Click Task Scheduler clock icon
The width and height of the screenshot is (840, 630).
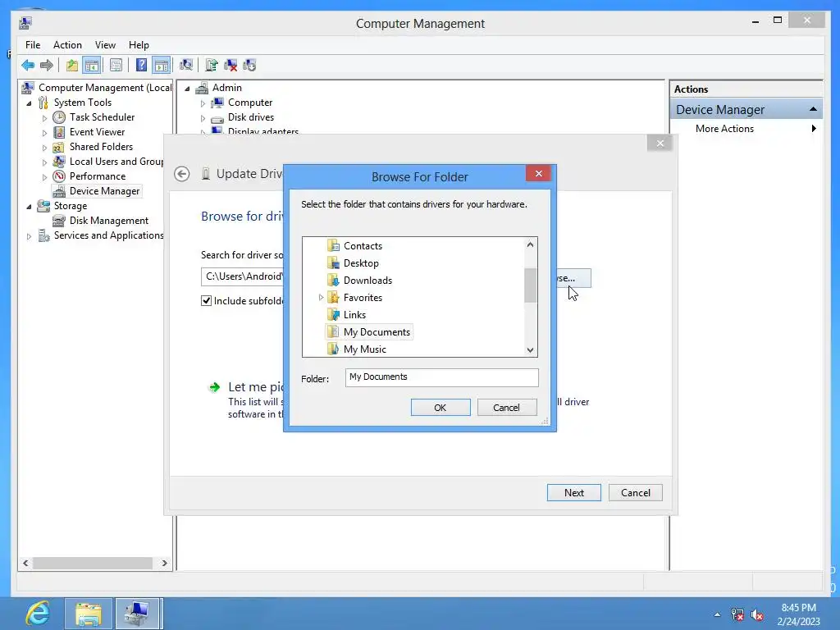coord(59,117)
